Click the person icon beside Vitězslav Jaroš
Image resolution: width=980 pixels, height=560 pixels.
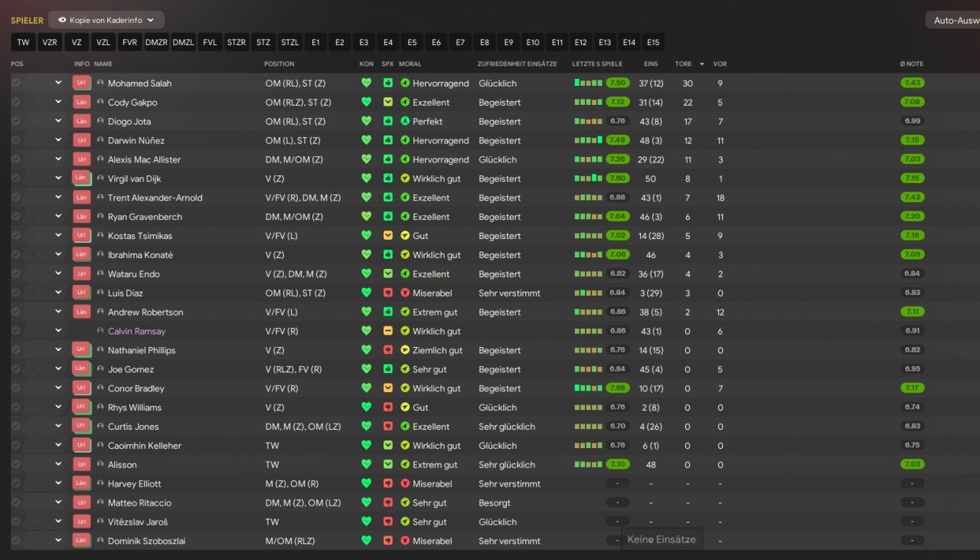click(x=100, y=522)
